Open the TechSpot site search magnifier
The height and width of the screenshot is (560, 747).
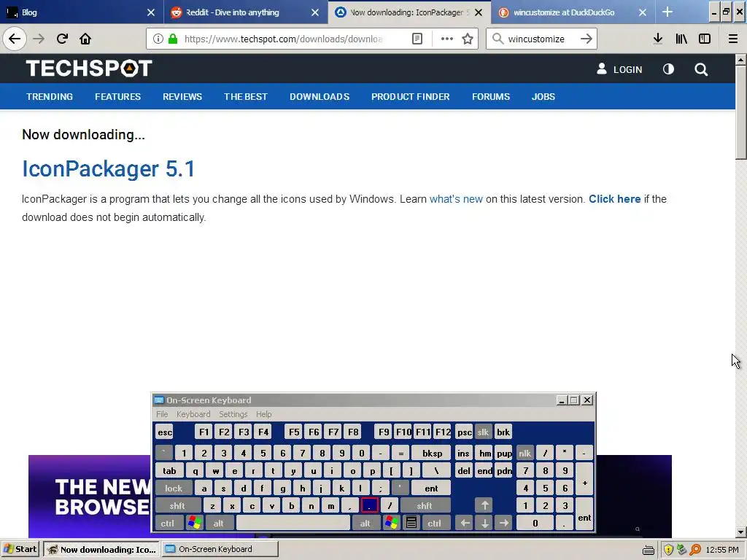click(701, 69)
